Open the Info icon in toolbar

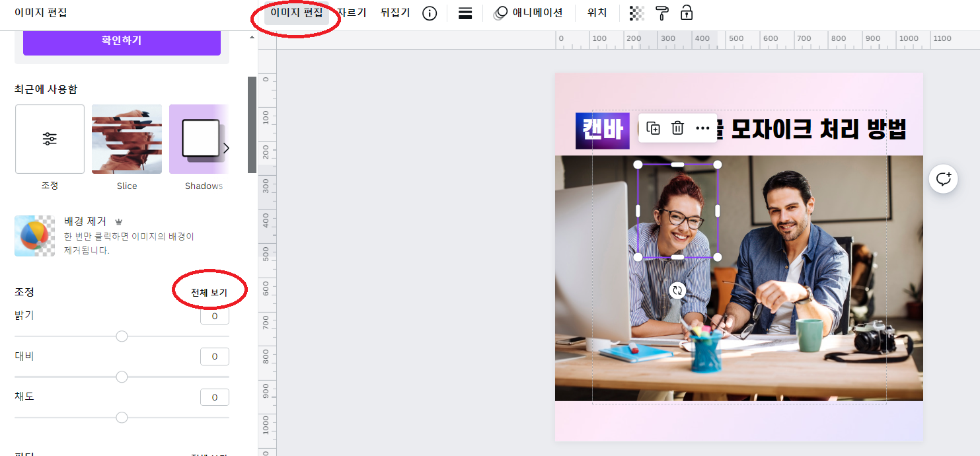click(430, 13)
